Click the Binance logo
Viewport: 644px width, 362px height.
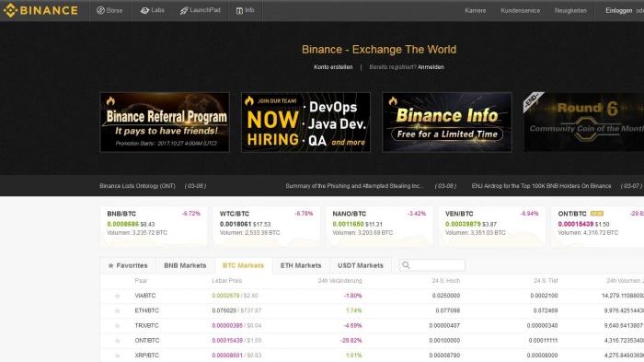point(40,10)
